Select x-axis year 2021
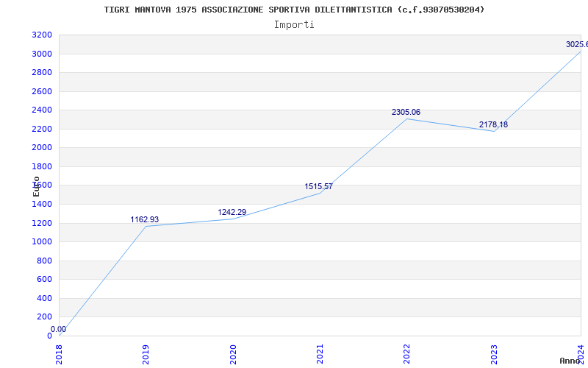 (x=320, y=354)
